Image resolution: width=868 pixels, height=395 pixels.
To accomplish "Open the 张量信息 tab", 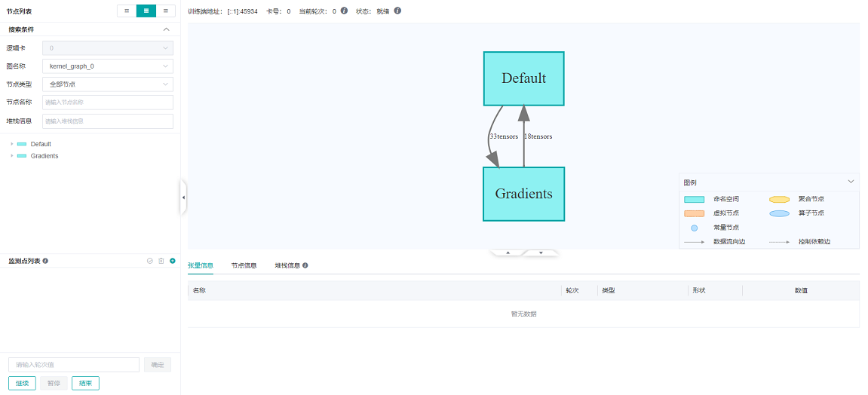I will [201, 265].
